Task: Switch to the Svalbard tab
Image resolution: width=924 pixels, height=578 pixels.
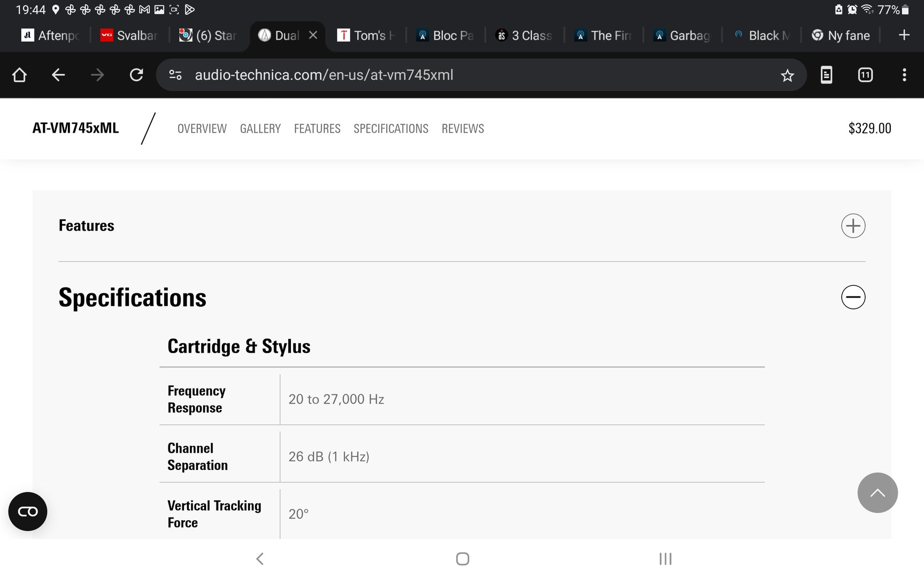Action: (129, 36)
